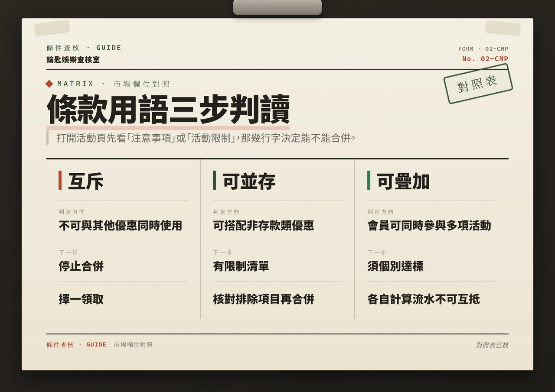The width and height of the screenshot is (555, 392).
Task: Click the footer text 市場欄位對照
Action: [x=133, y=344]
